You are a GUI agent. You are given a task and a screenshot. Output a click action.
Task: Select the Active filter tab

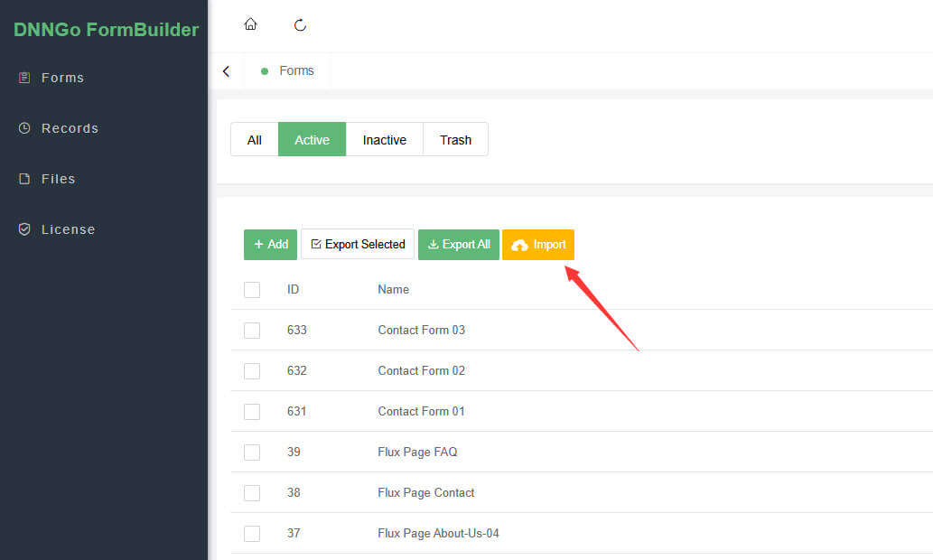[312, 140]
